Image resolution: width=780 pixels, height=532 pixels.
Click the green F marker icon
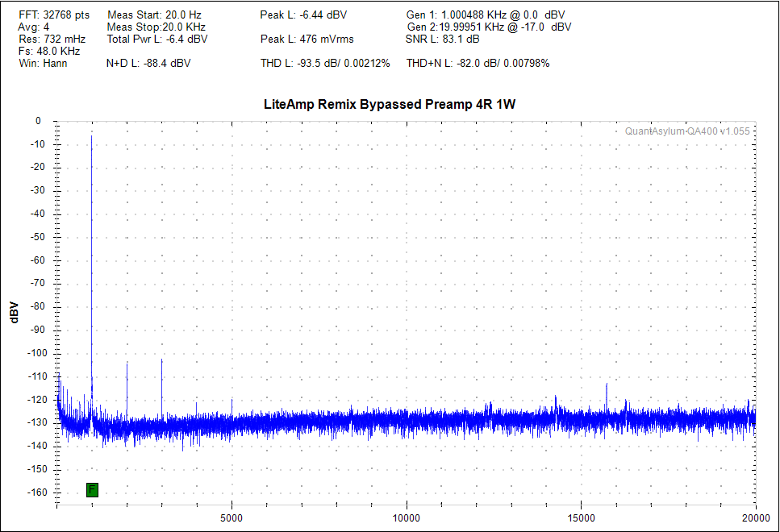92,490
